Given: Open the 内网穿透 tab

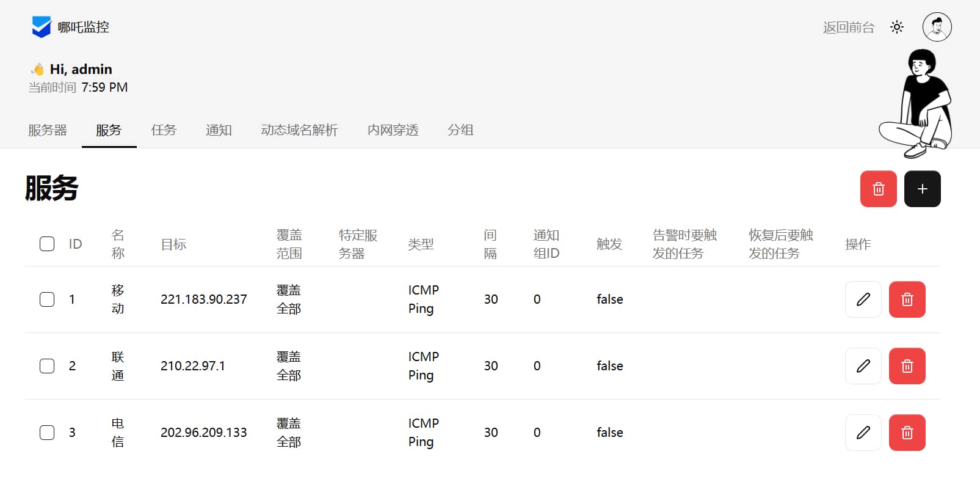Looking at the screenshot, I should [x=393, y=130].
